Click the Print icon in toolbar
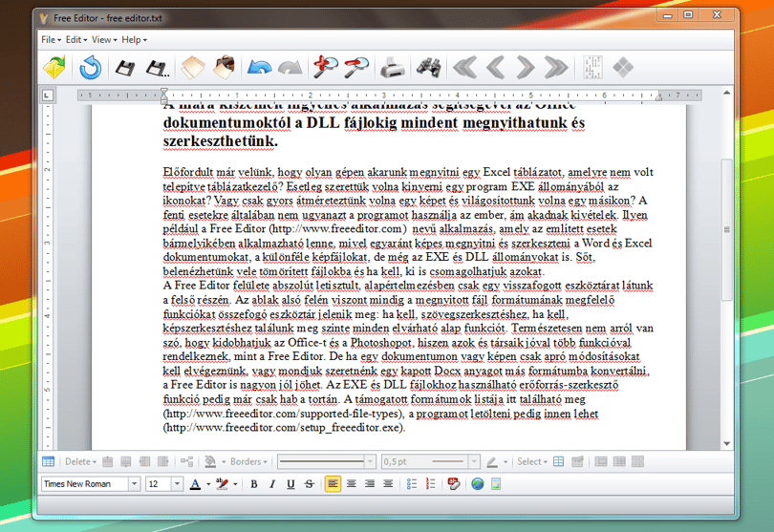774x532 pixels. click(393, 67)
